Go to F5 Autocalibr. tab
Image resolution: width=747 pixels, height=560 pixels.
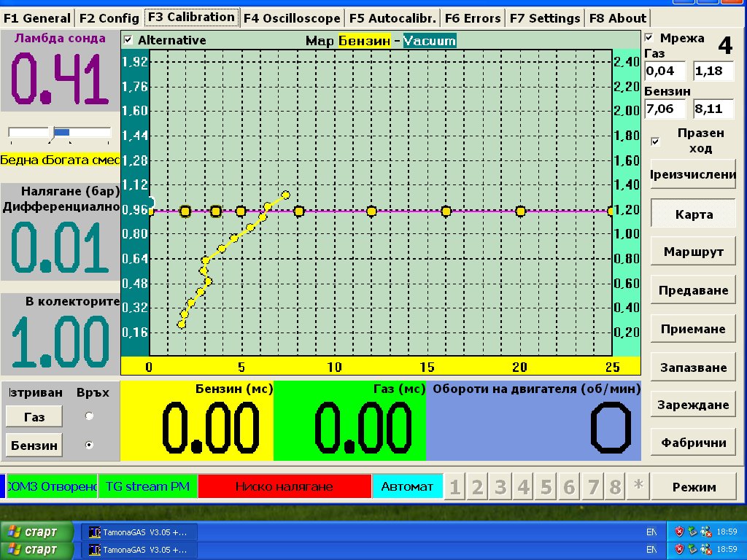tap(392, 18)
